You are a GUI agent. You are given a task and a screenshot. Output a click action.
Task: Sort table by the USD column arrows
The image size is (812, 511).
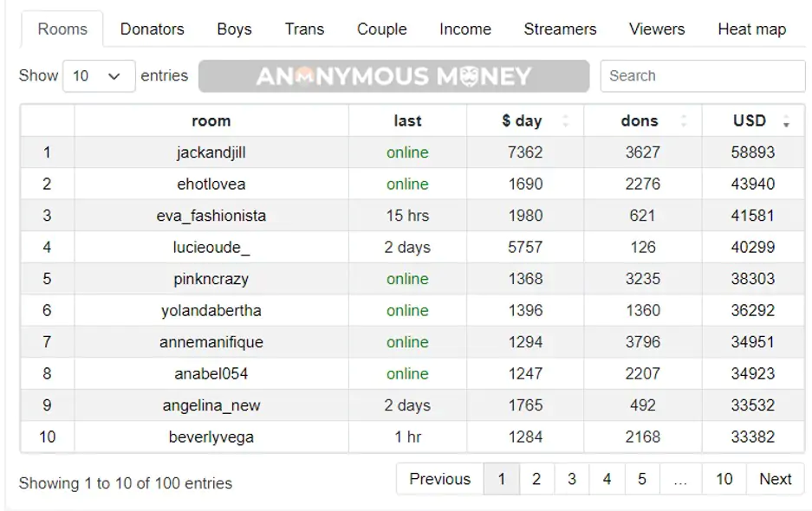(786, 121)
